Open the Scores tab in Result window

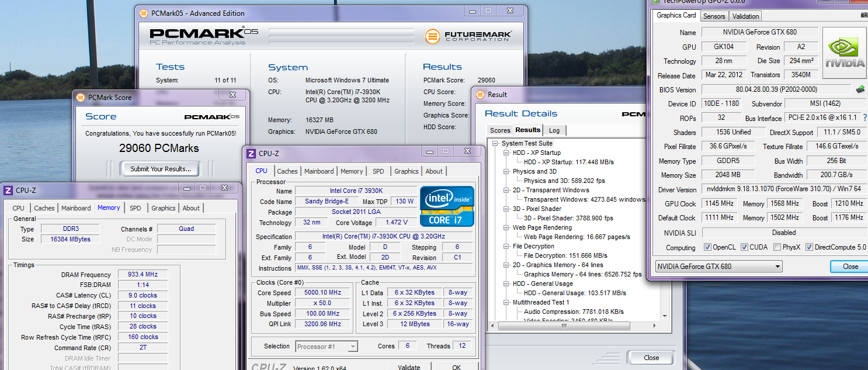pos(500,130)
